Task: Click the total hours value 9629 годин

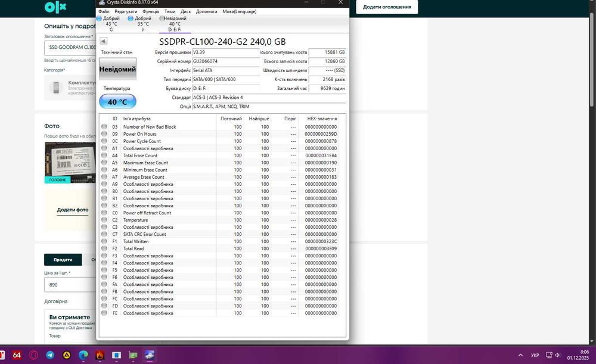Action: [x=327, y=88]
